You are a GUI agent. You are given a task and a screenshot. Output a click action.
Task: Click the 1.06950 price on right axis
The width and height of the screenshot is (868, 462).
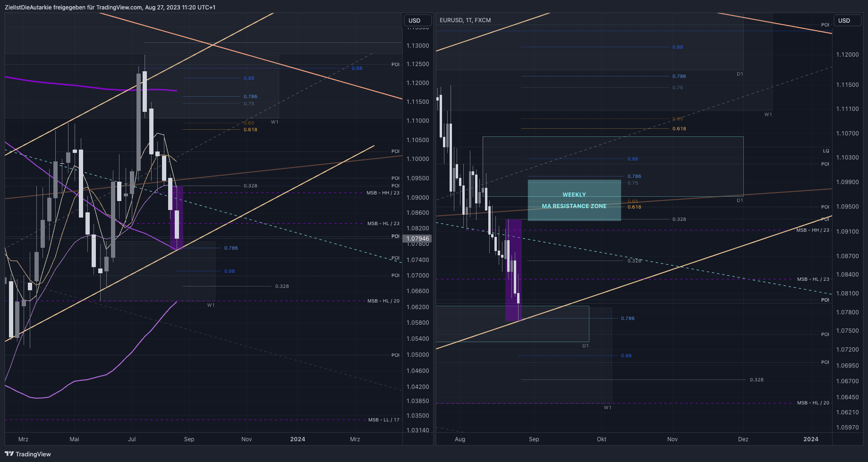[x=848, y=365]
